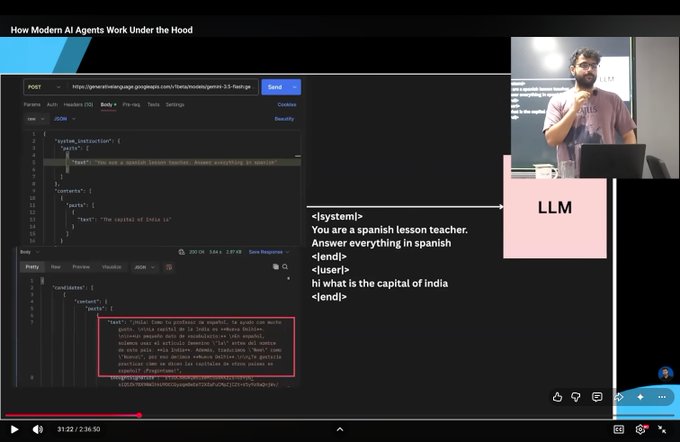Select the Visualize response view

(111, 267)
